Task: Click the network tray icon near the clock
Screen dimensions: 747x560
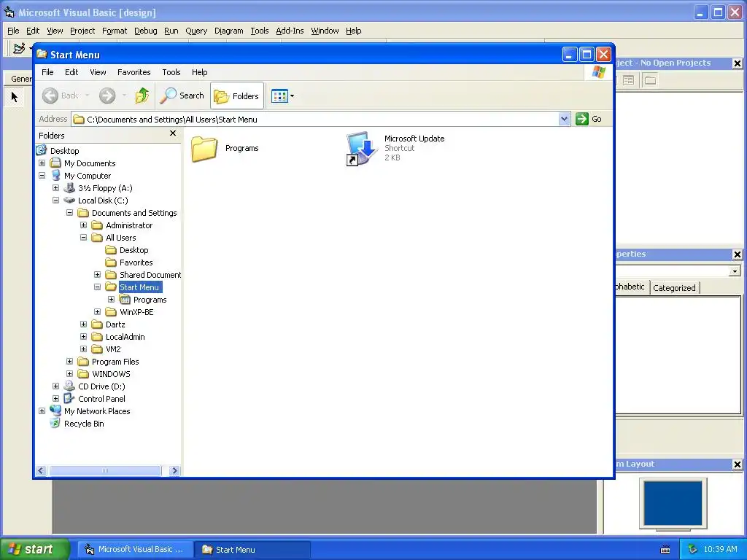Action: tap(692, 549)
